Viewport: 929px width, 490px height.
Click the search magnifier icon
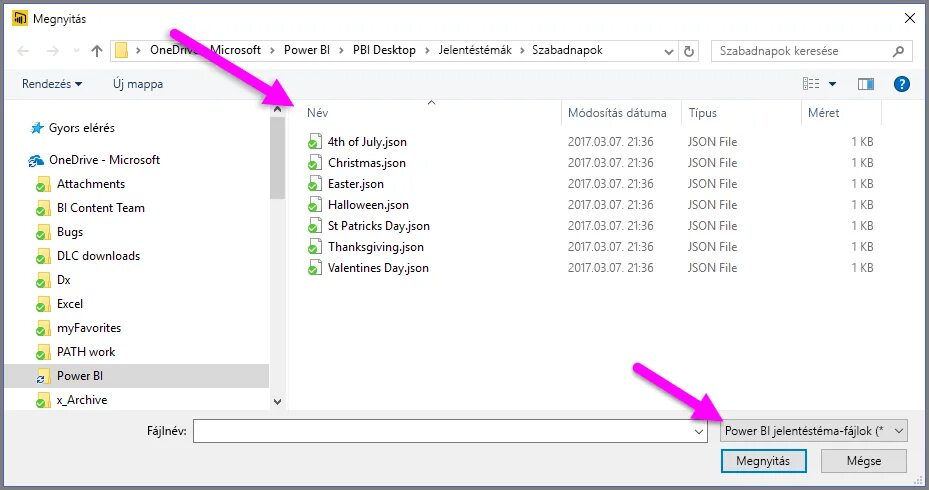(898, 52)
